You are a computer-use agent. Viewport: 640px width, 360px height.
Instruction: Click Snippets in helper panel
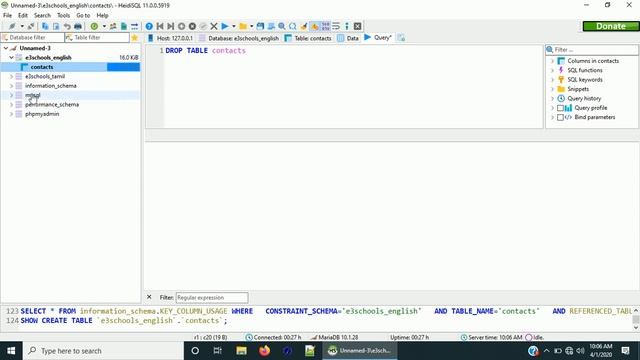578,89
